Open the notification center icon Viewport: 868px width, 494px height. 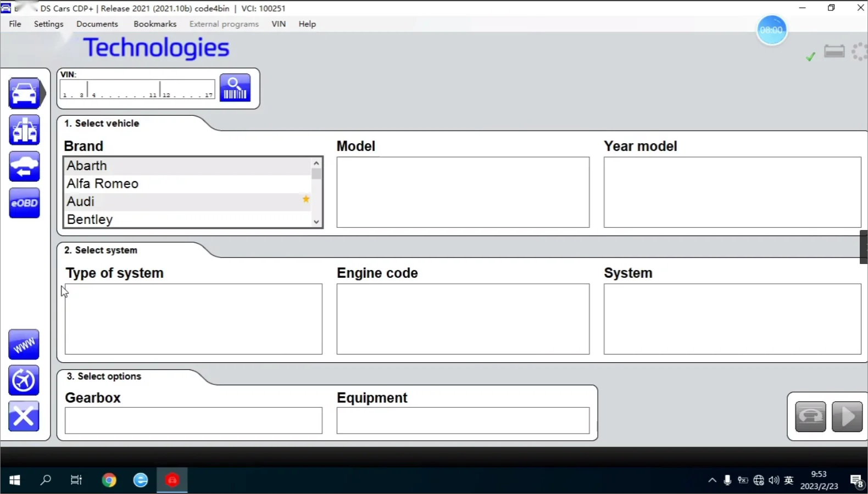pos(856,481)
